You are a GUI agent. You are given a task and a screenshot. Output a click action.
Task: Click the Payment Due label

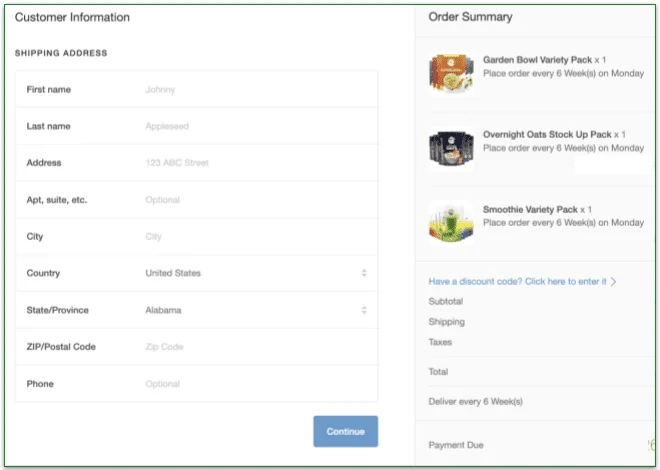pos(456,445)
